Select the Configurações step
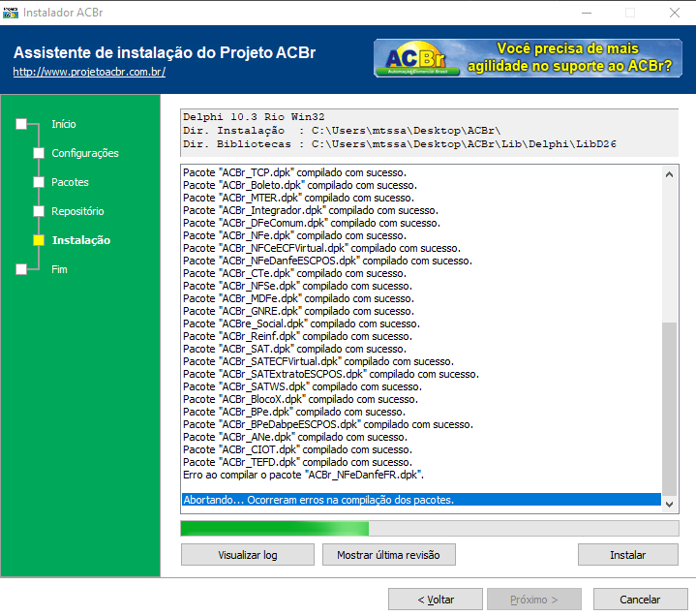Screen dimensions: 696x616 pos(85,153)
